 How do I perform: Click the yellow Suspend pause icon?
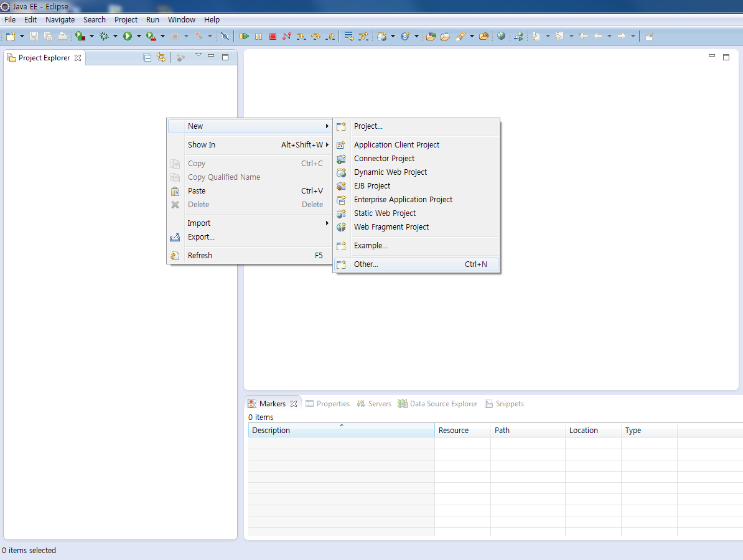[258, 37]
